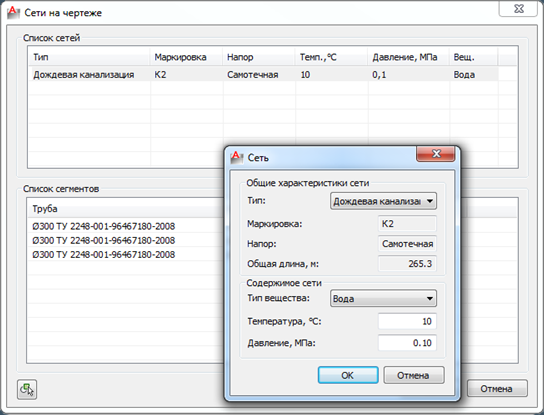Click the Напор field showing Самотечная
The height and width of the screenshot is (415, 544).
coord(407,244)
